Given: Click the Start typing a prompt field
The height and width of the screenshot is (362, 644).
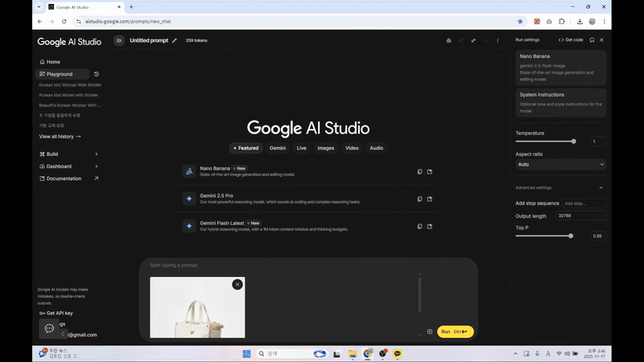Looking at the screenshot, I should pos(283,265).
